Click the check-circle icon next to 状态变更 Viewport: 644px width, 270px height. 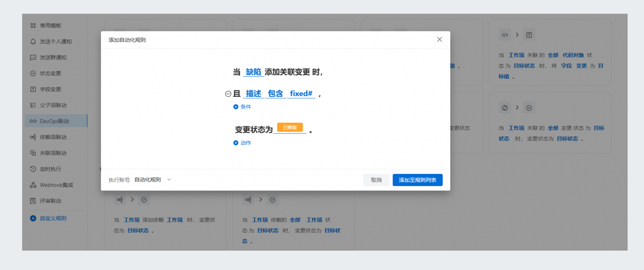click(x=33, y=73)
